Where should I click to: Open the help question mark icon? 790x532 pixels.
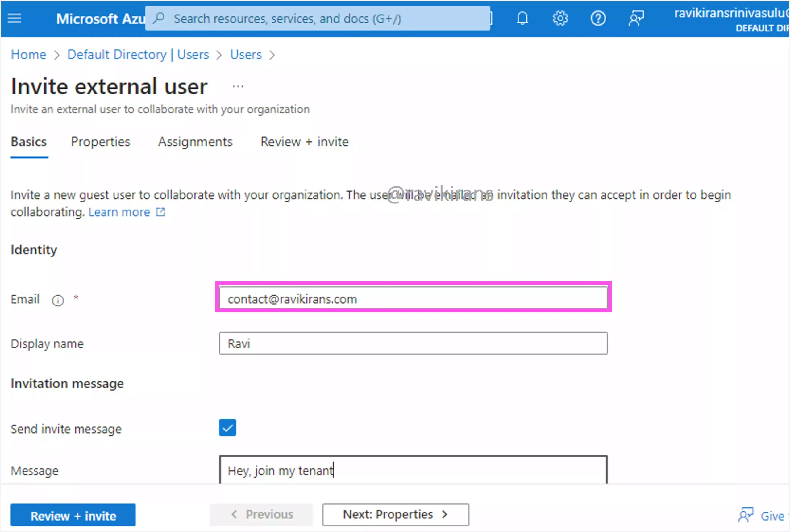[598, 18]
